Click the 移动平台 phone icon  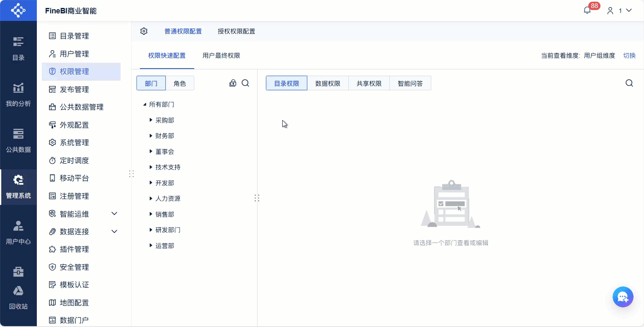[52, 178]
